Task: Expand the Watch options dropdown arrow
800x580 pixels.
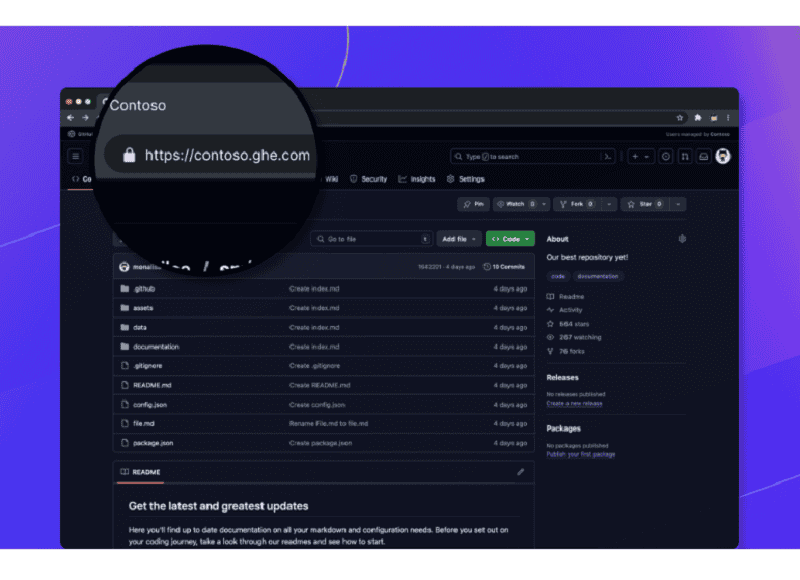Action: coord(544,204)
